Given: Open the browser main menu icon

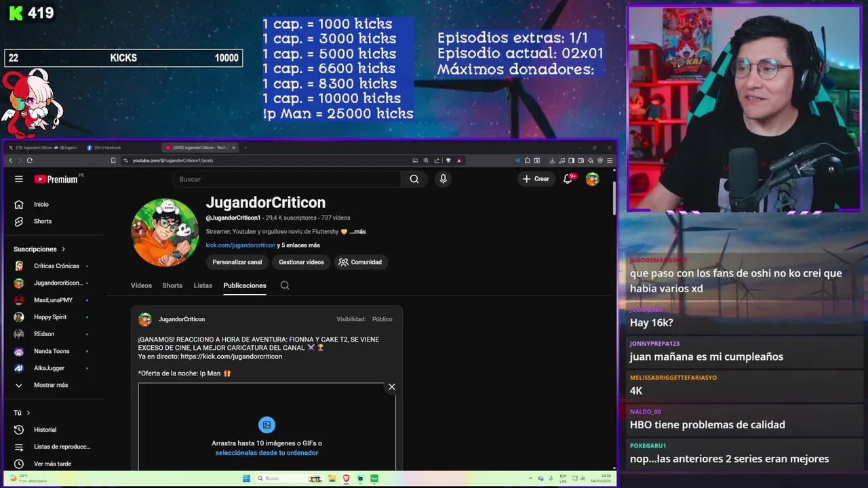Looking at the screenshot, I should tap(610, 161).
